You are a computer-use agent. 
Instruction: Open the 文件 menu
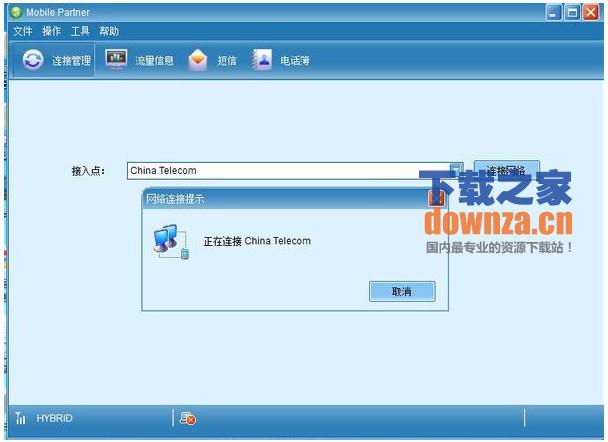22,31
